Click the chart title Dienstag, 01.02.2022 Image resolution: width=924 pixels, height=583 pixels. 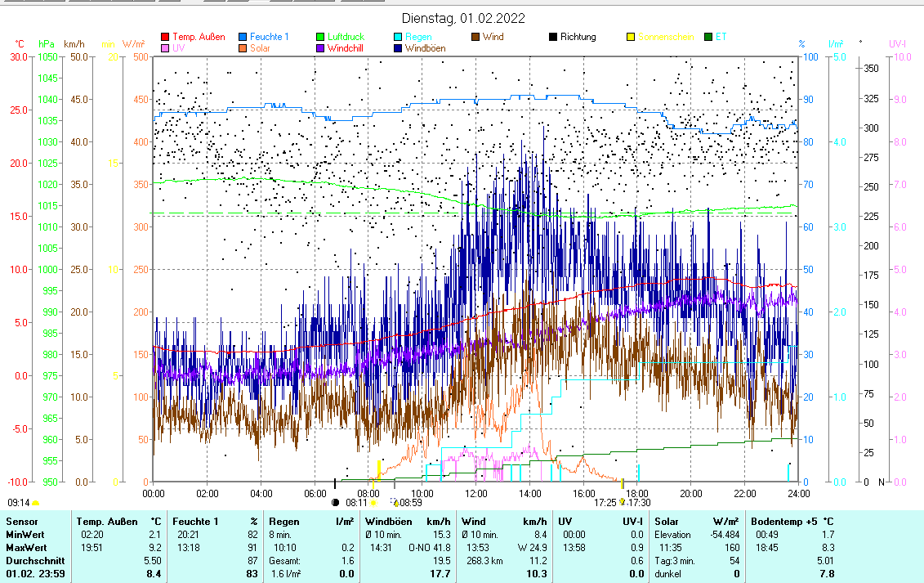click(x=463, y=18)
